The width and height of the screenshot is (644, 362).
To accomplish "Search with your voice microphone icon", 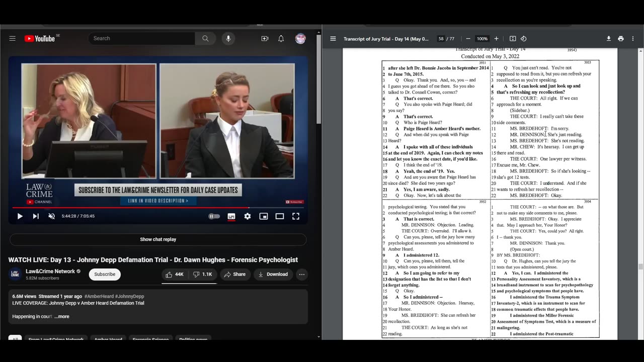I will pyautogui.click(x=228, y=39).
